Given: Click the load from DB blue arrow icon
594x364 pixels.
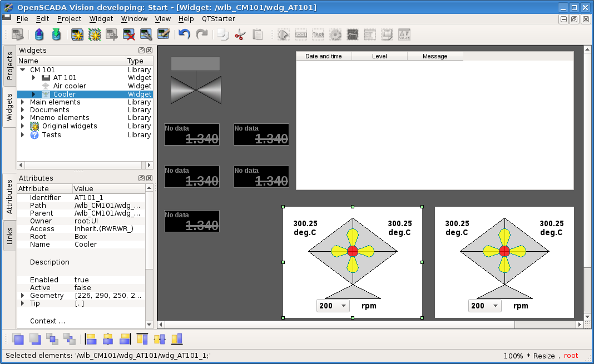Looking at the screenshot, I should (x=39, y=34).
